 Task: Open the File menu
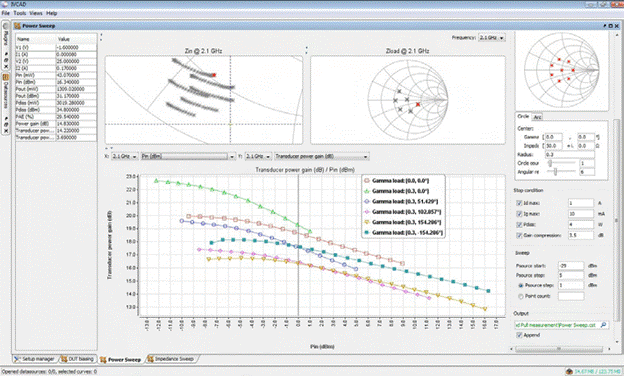click(x=6, y=13)
